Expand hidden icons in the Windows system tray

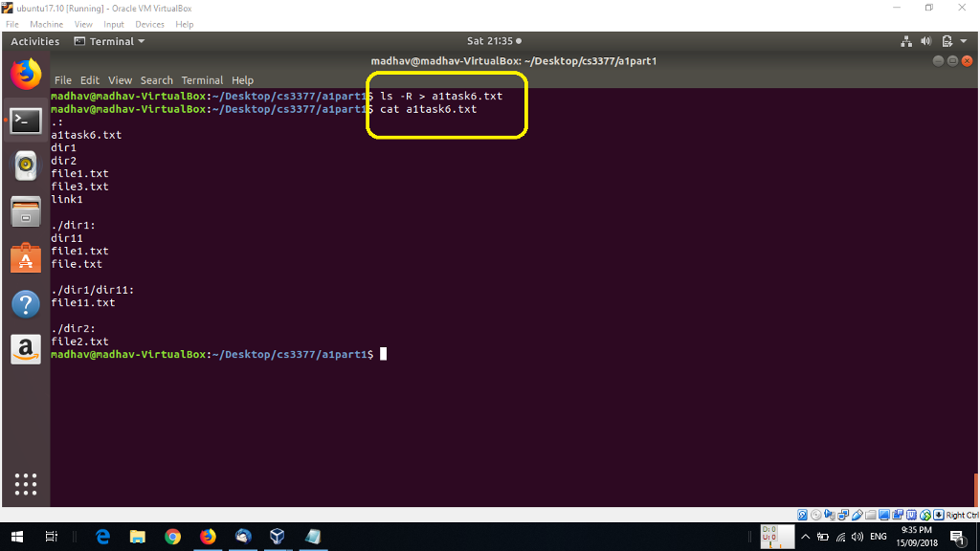pos(805,537)
